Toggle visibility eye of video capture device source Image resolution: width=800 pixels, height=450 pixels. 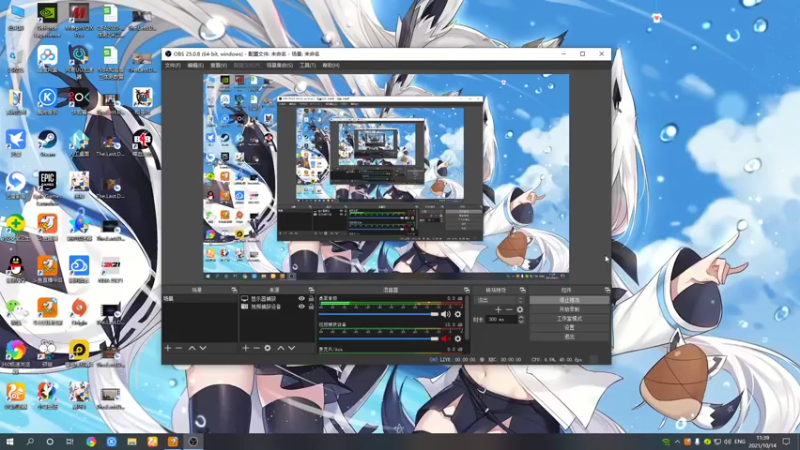click(302, 307)
